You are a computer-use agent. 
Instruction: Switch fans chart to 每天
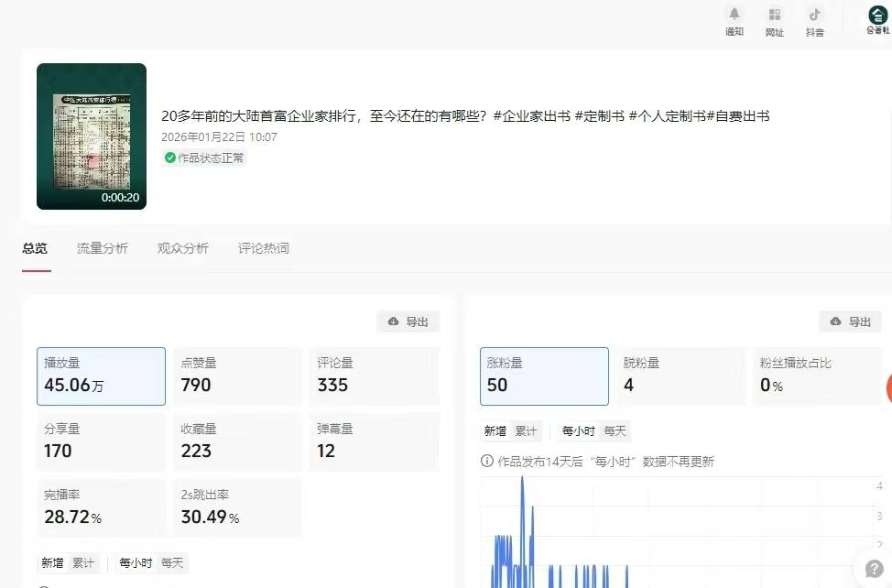(615, 430)
